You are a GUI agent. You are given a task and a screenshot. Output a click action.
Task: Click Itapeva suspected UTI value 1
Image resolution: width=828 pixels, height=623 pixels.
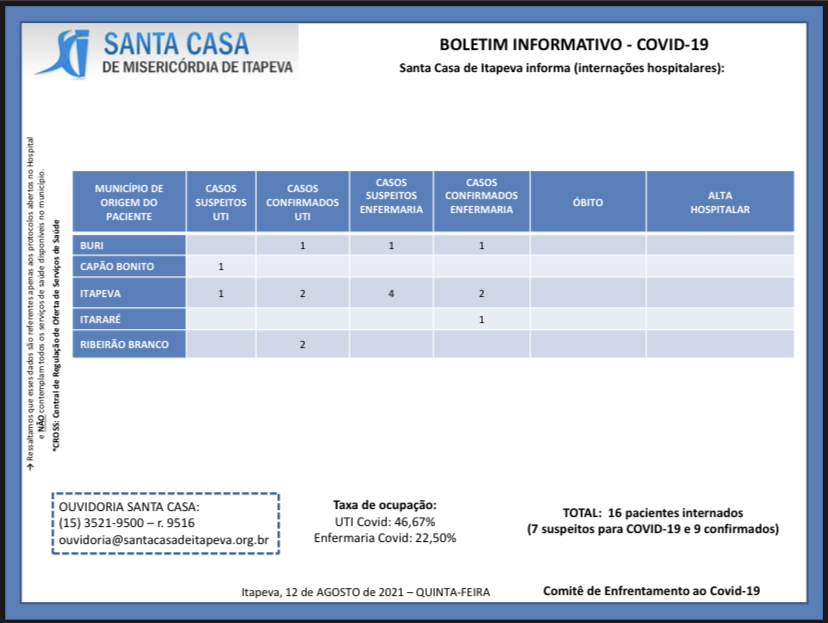tap(221, 294)
